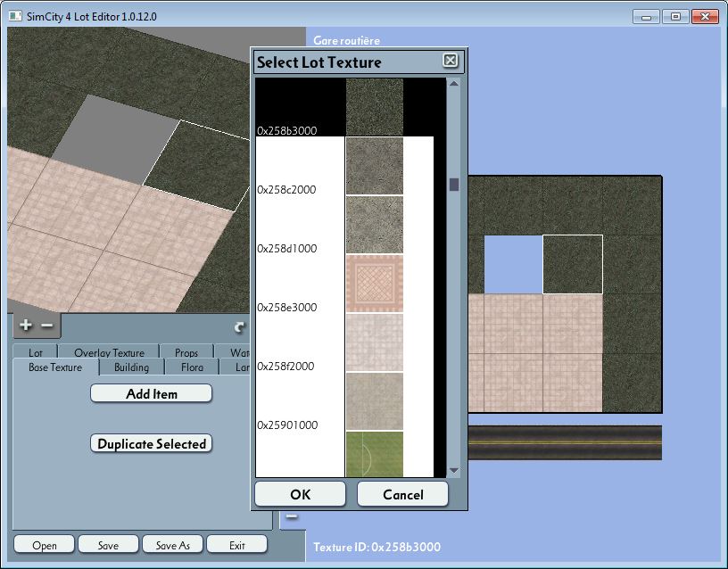Viewport: 728px width, 569px height.
Task: Click the Texture ID status text
Action: 377,547
